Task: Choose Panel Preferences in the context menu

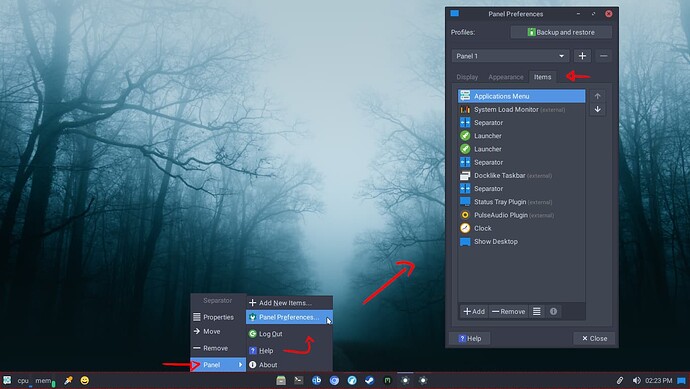Action: [289, 317]
